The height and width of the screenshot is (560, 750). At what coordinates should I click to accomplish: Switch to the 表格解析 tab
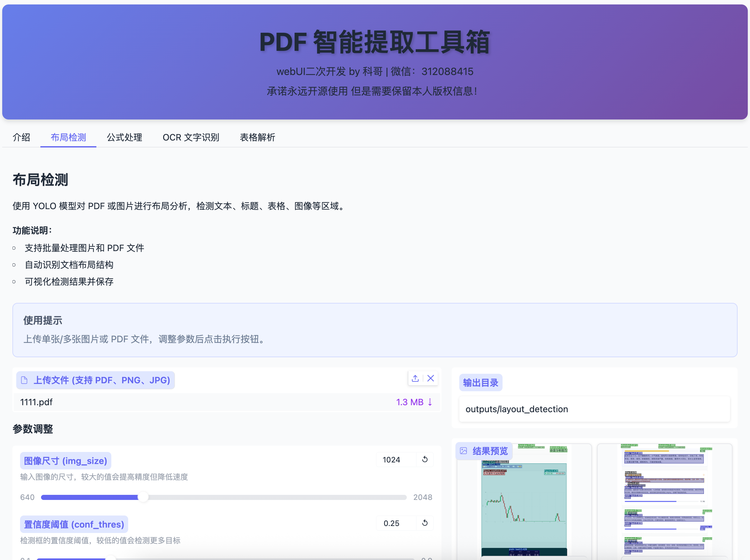click(x=257, y=137)
